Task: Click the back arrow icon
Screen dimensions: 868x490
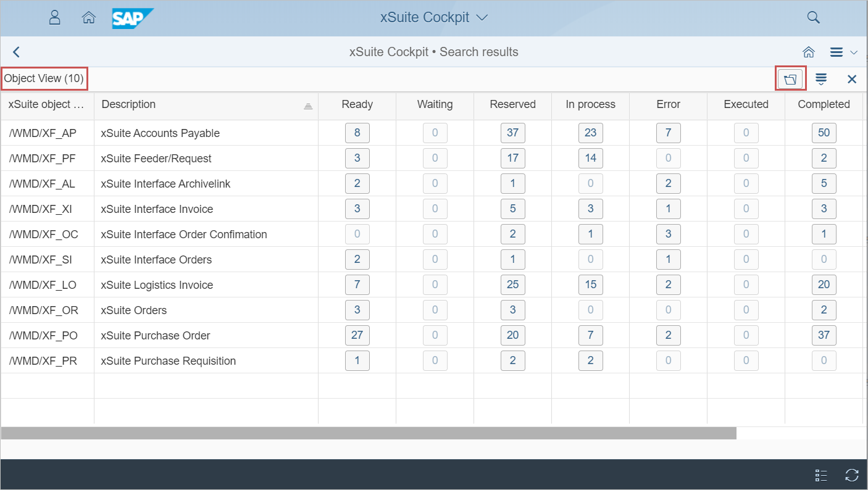Action: pyautogui.click(x=17, y=52)
